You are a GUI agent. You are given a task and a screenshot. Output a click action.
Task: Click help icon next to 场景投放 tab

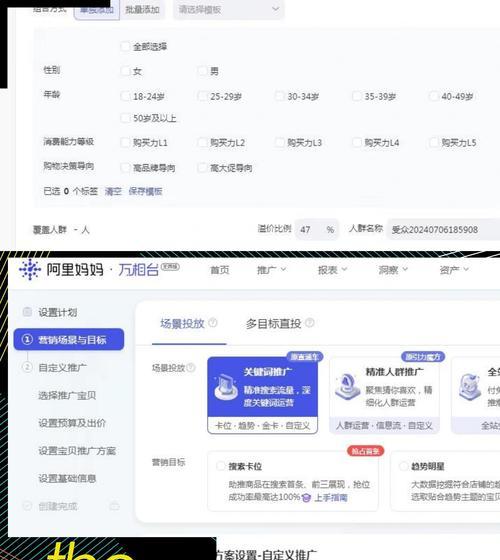pos(213,322)
